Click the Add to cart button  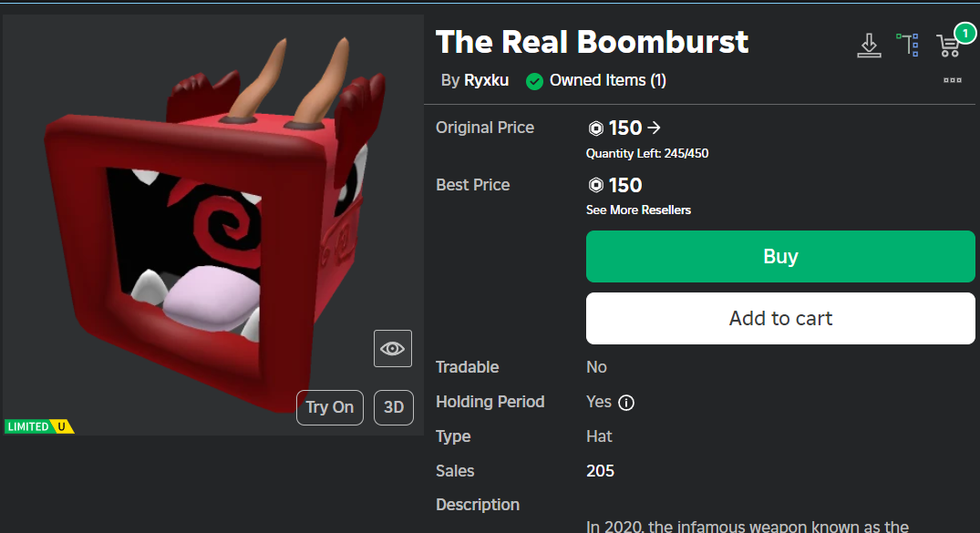[x=780, y=318]
